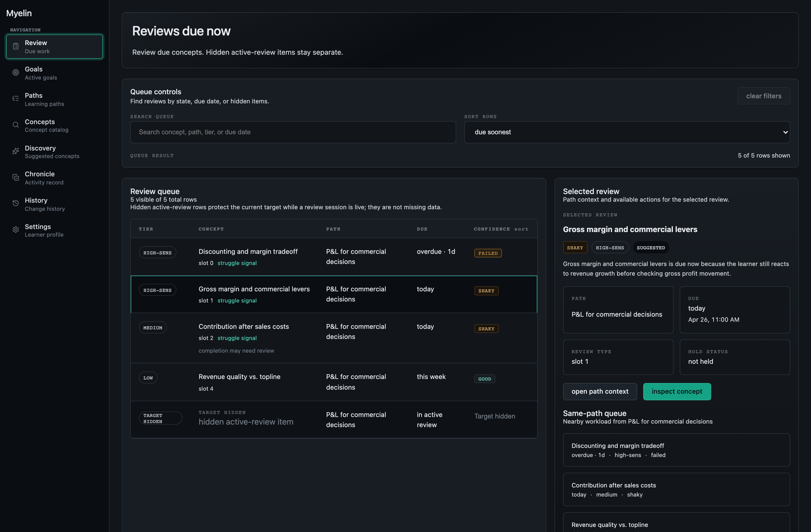Open Chronicle activity record
Screen dimensions: 811x532
coord(54,178)
